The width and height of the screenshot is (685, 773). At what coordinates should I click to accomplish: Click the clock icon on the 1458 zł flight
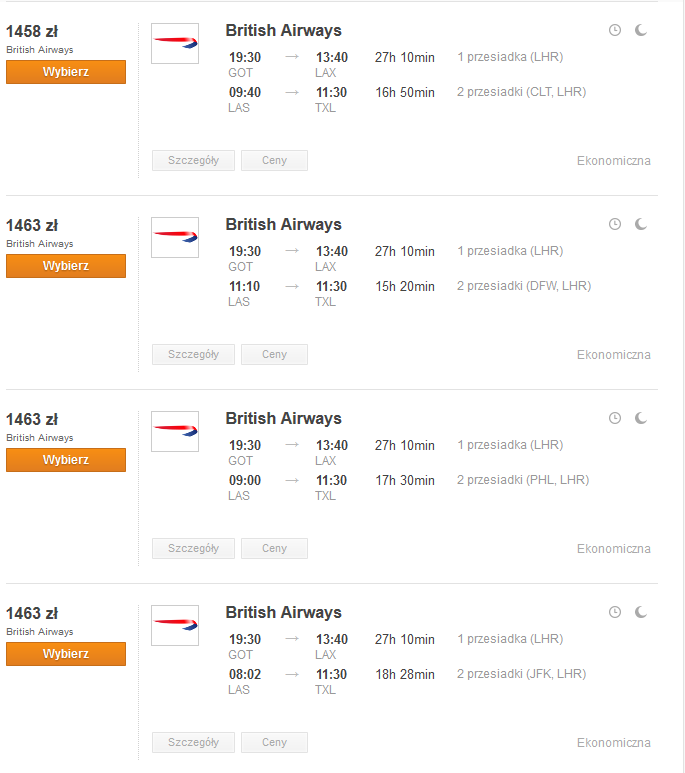(x=614, y=30)
